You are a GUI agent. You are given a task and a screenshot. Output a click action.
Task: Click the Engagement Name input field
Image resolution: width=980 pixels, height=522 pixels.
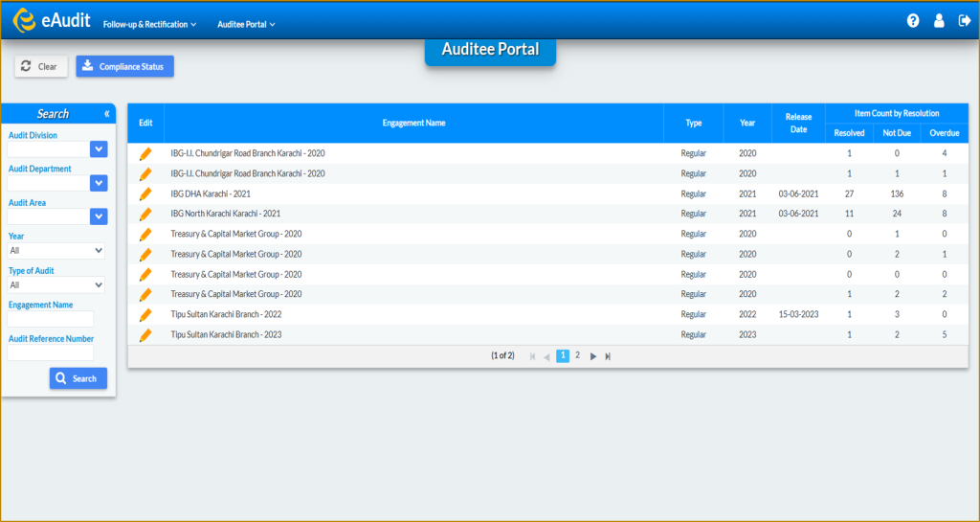click(51, 319)
